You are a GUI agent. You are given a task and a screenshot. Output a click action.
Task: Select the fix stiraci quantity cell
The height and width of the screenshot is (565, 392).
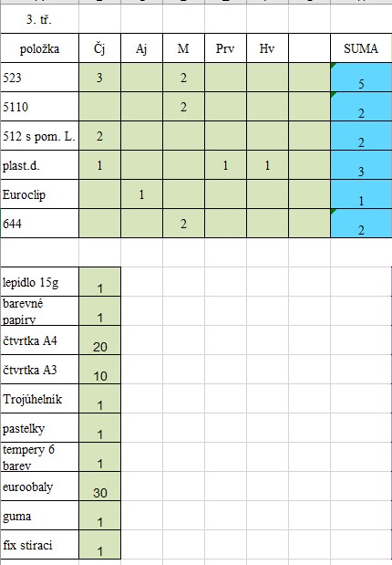click(x=99, y=544)
